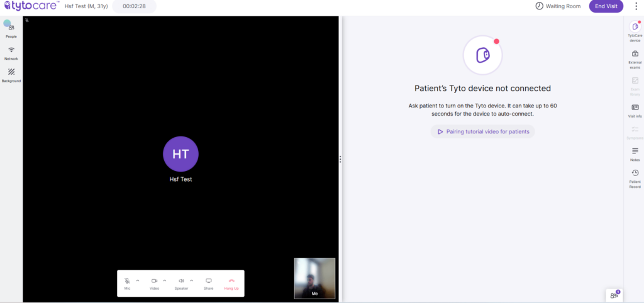Toggle the Video camera button

[154, 282]
